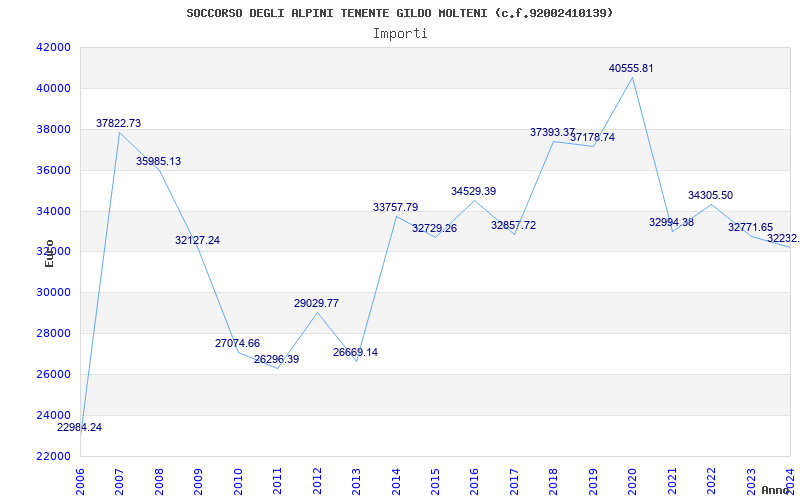
Task: Click the data label 32857.72
Action: pos(514,226)
